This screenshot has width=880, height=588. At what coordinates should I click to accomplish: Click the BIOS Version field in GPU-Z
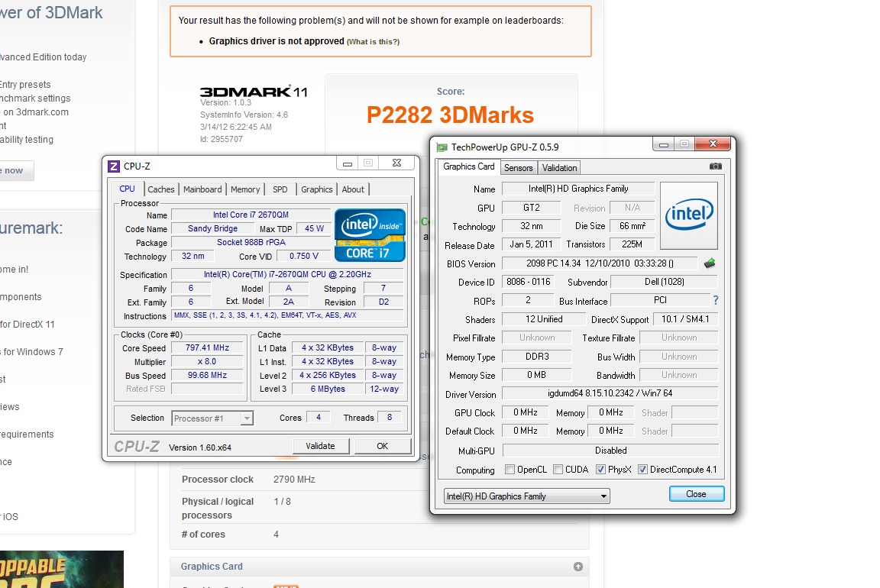(x=600, y=263)
